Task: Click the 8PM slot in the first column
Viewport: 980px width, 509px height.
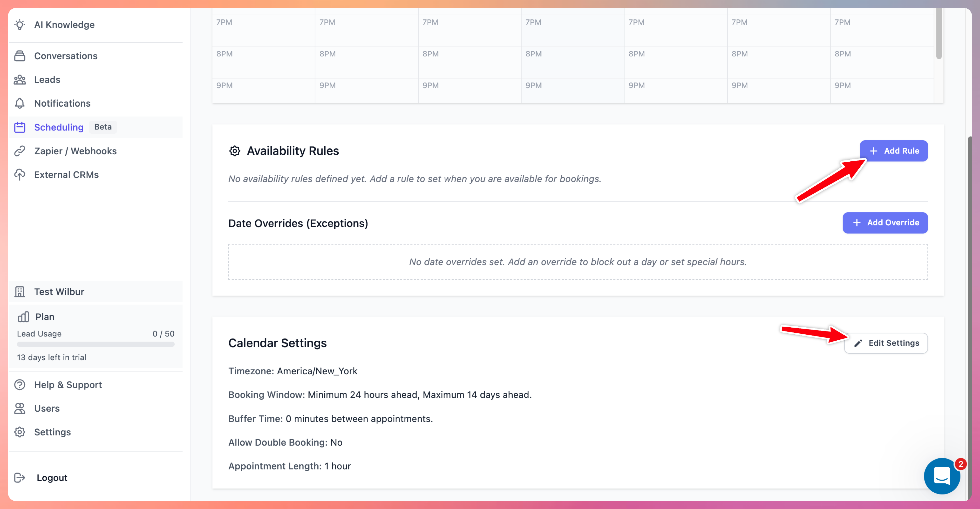Action: 263,62
